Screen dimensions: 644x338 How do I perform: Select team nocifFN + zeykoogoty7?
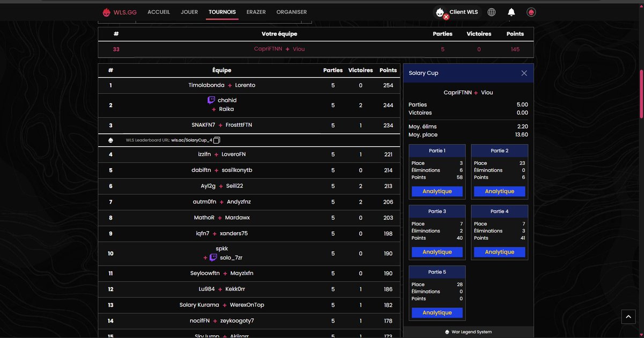tap(249, 321)
